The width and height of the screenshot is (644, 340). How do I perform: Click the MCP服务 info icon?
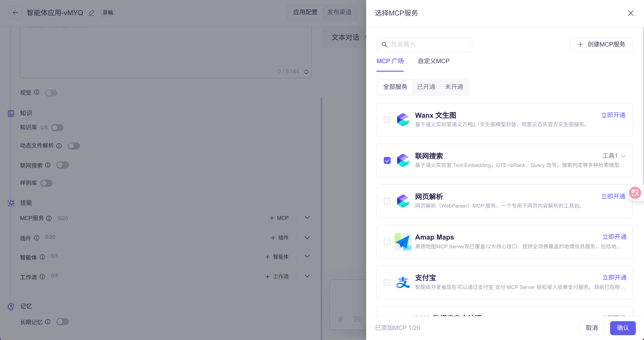pos(49,218)
